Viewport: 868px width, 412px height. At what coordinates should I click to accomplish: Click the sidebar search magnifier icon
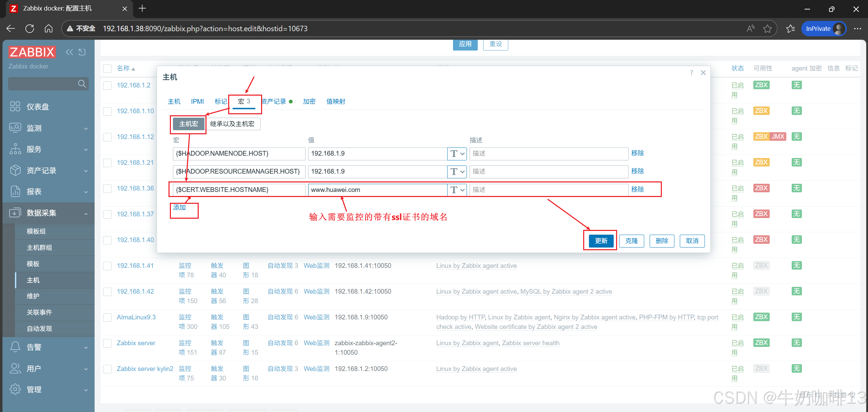click(82, 83)
